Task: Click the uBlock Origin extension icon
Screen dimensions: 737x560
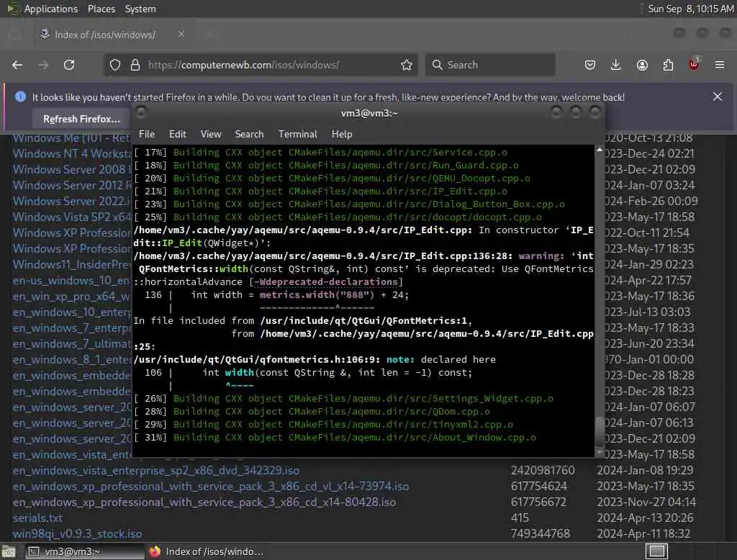Action: pyautogui.click(x=694, y=64)
